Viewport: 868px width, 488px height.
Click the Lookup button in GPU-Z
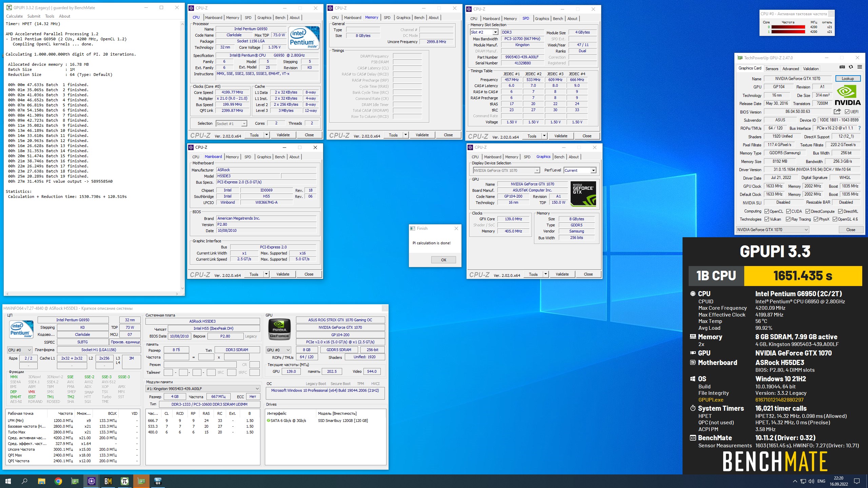coord(848,78)
